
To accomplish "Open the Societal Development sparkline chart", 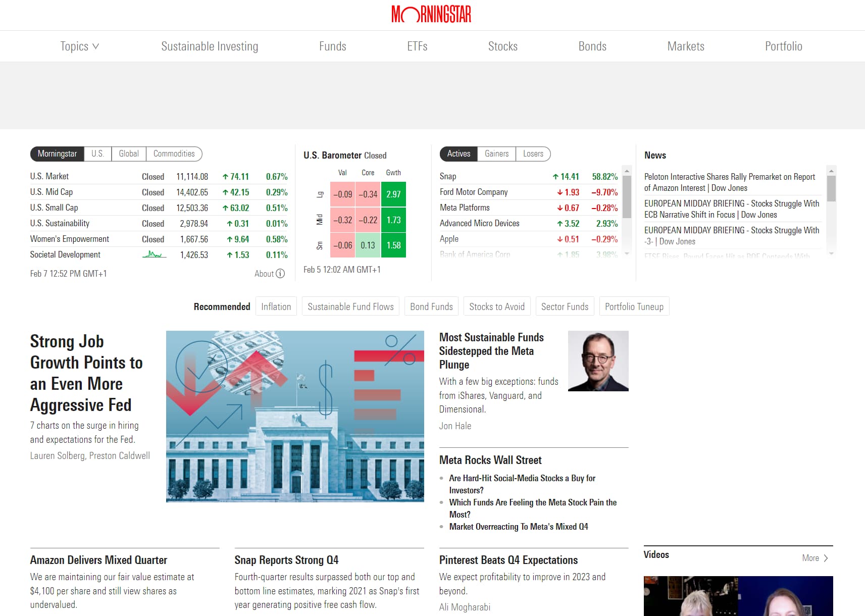I will click(x=154, y=254).
